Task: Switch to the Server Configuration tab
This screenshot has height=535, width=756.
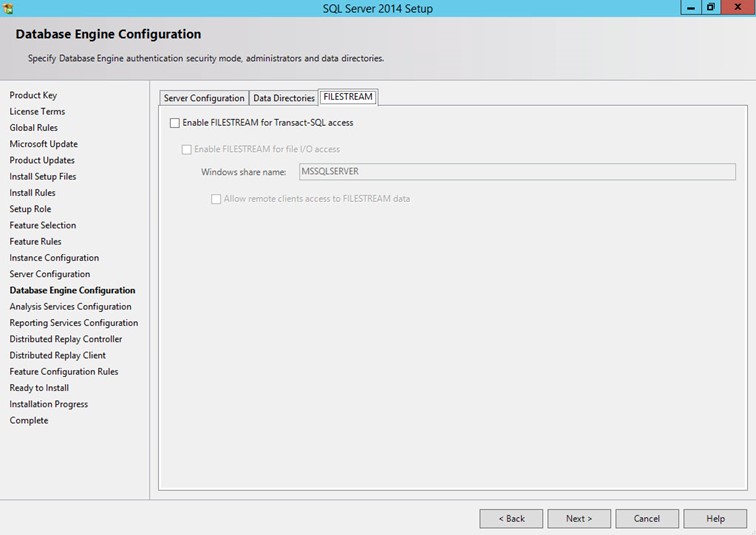Action: [x=204, y=98]
